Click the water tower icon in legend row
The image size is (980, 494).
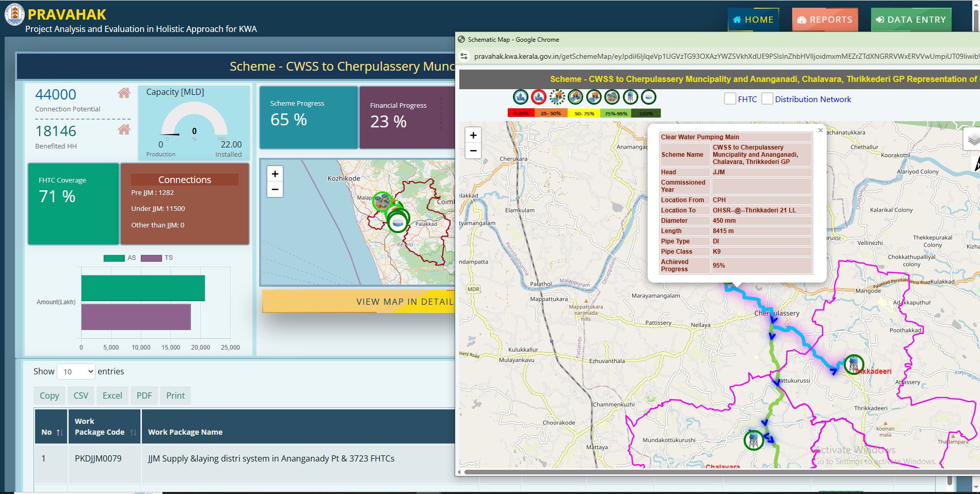(x=630, y=97)
